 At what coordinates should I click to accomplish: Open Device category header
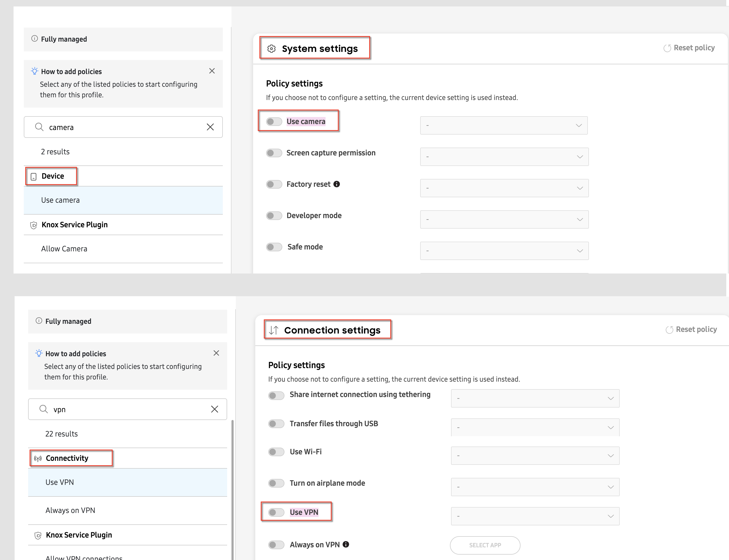(x=123, y=176)
